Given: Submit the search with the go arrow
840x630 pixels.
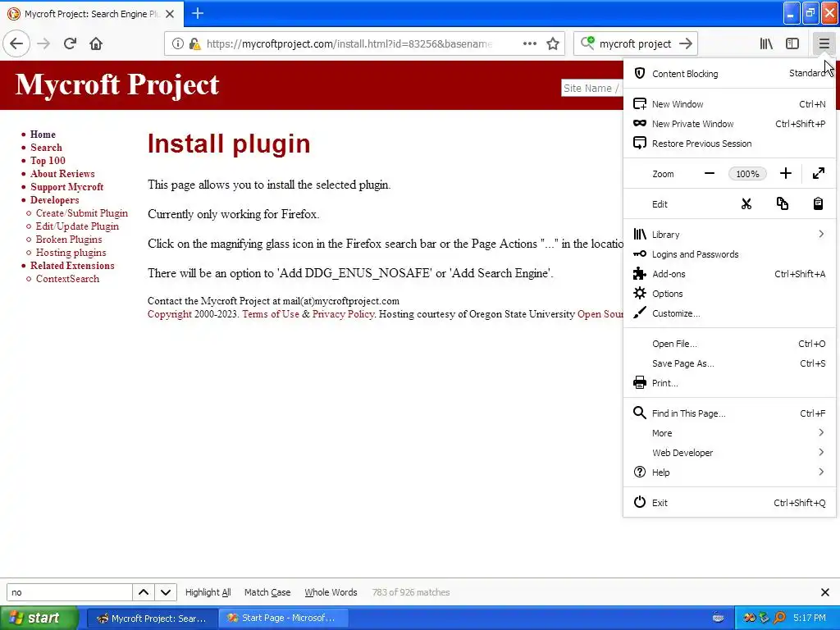Looking at the screenshot, I should 686,44.
